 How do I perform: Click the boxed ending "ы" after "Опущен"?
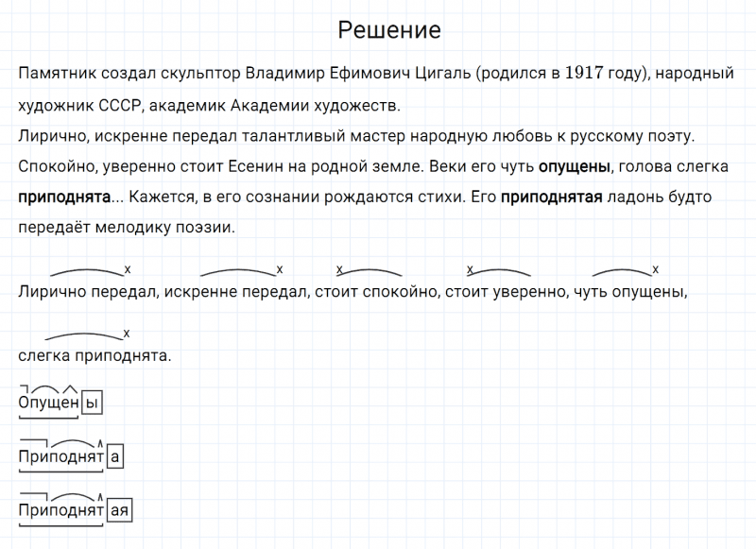(x=92, y=403)
